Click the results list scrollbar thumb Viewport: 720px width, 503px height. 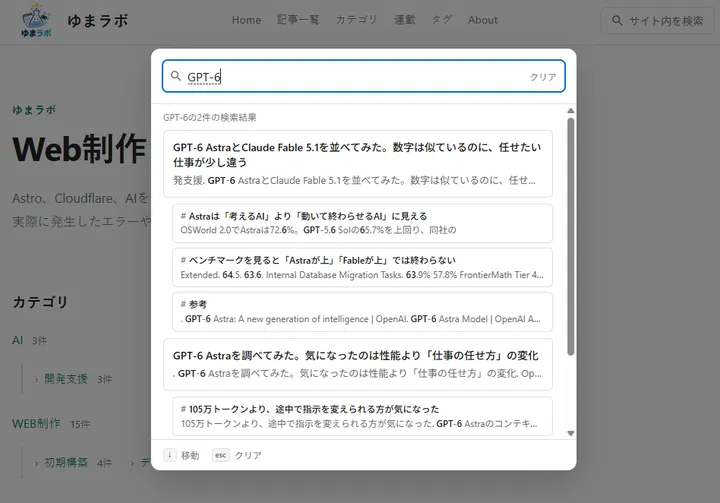pos(571,237)
